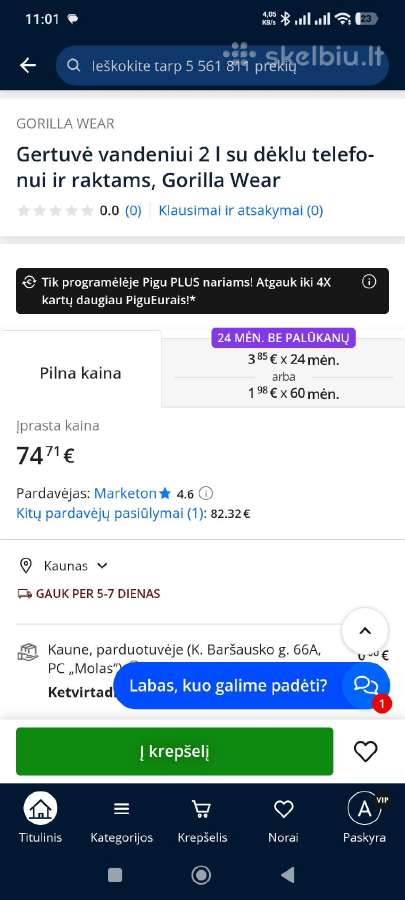405x900 pixels.
Task: Open Klausimai ir atsakymai link
Action: pyautogui.click(x=241, y=211)
